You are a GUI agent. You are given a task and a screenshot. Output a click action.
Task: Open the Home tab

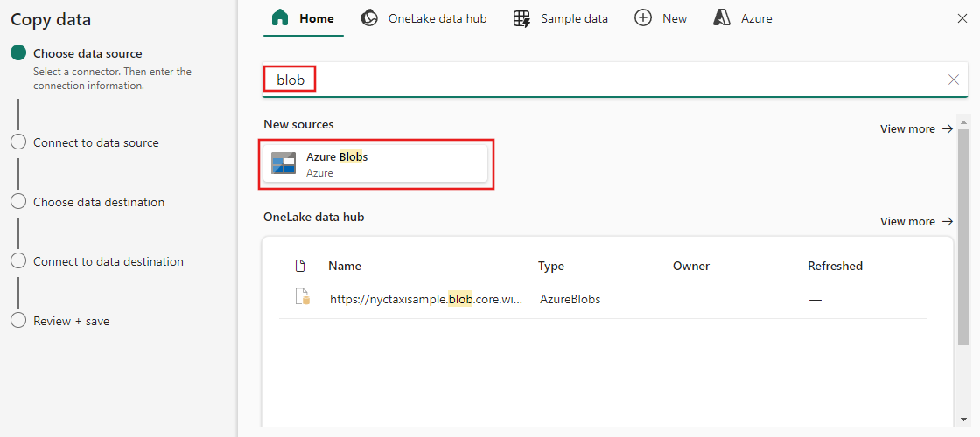coord(303,18)
